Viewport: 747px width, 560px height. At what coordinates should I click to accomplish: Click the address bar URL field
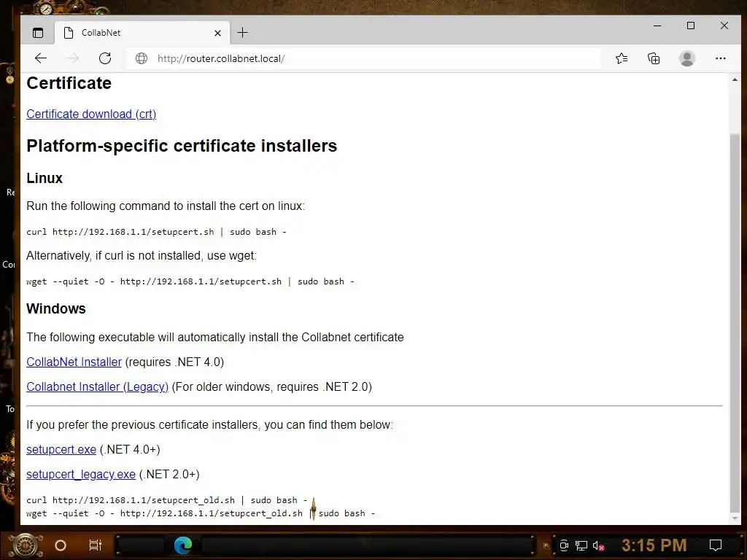click(362, 58)
